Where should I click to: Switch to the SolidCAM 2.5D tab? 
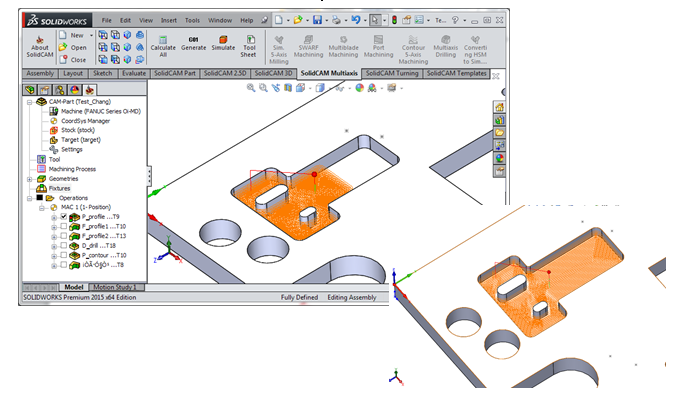coord(225,73)
